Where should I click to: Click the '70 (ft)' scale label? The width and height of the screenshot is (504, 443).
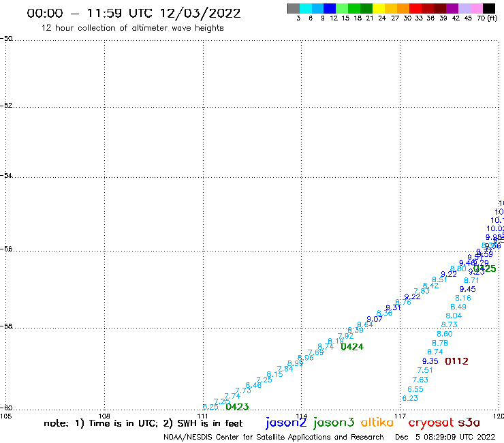pyautogui.click(x=487, y=18)
